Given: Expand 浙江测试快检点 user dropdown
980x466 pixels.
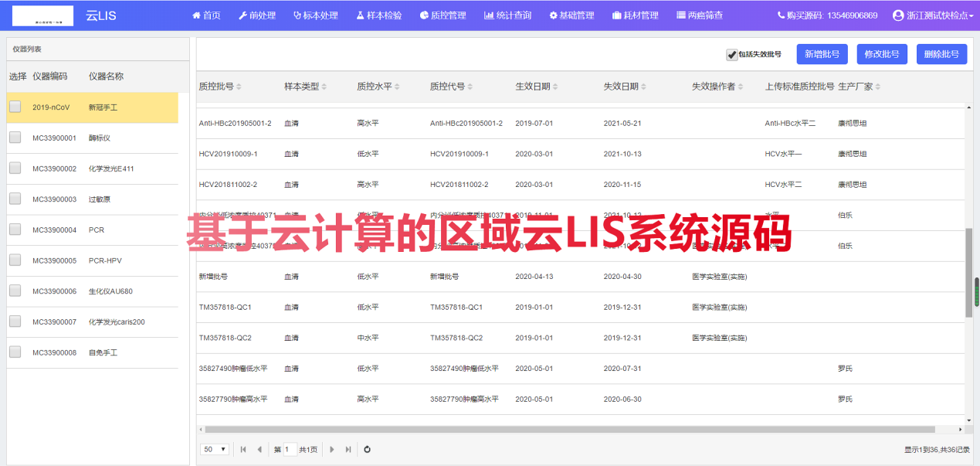Looking at the screenshot, I should click(932, 15).
